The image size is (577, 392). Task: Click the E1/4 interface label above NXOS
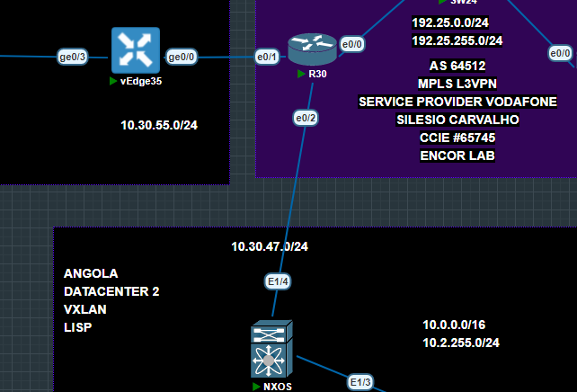[278, 281]
